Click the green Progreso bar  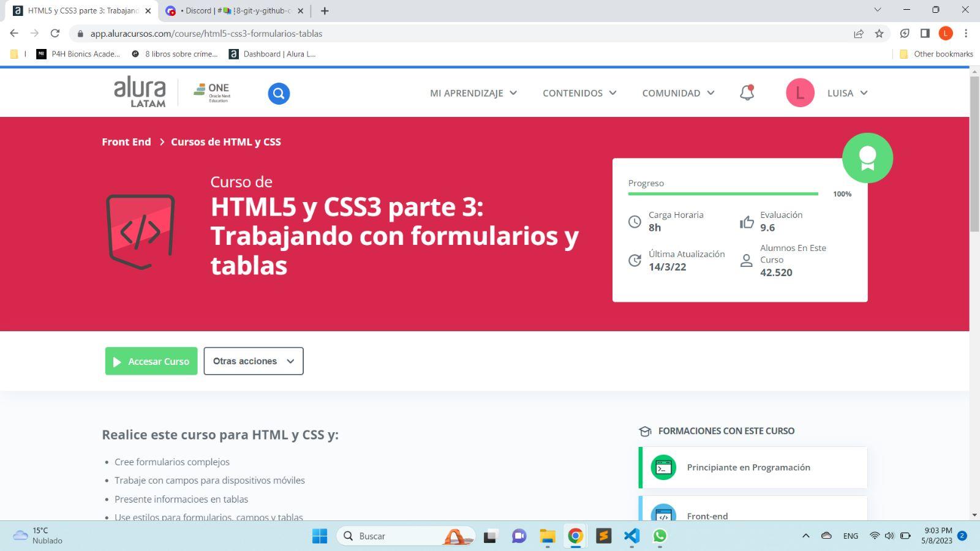click(x=723, y=193)
